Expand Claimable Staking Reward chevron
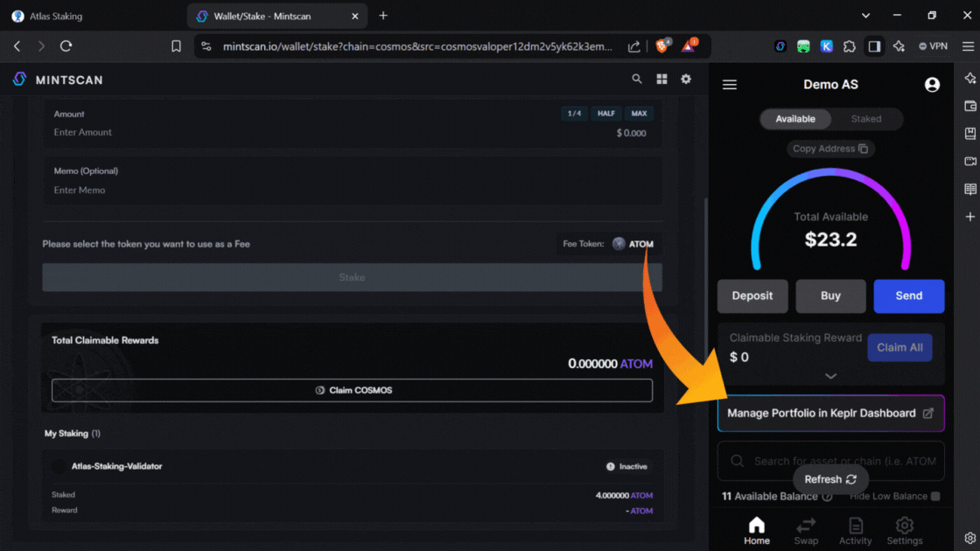Viewport: 980px width, 551px height. pyautogui.click(x=830, y=376)
